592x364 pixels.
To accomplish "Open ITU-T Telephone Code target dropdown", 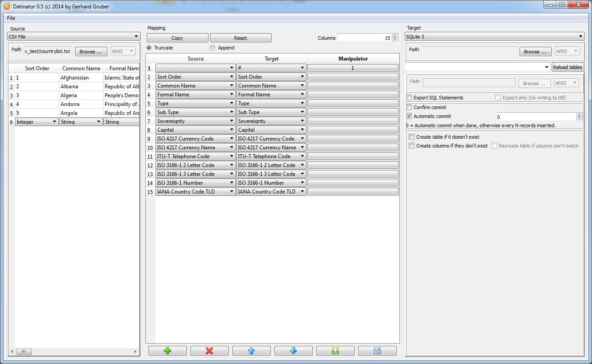I will [x=271, y=156].
